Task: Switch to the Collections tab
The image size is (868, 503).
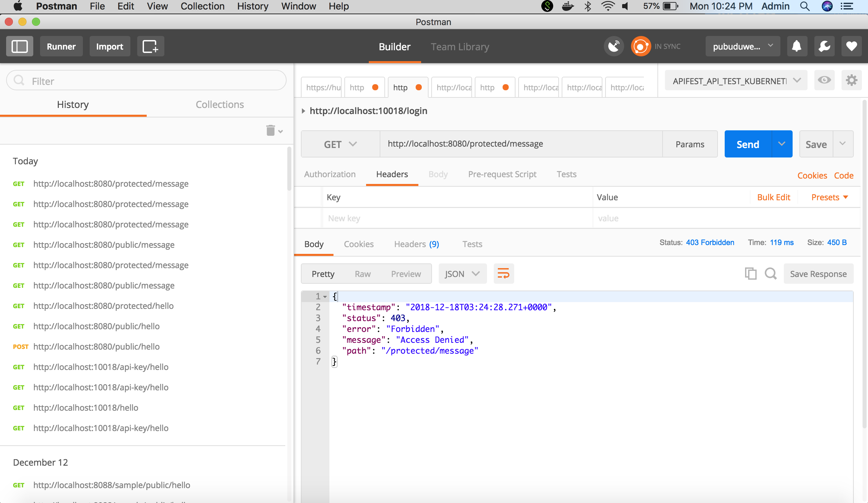Action: click(220, 104)
